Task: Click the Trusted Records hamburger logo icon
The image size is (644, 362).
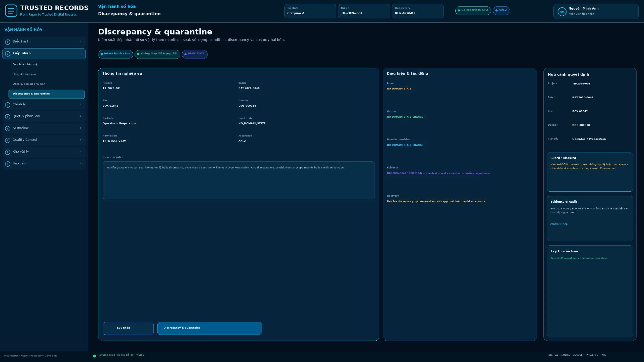Action: (11, 11)
